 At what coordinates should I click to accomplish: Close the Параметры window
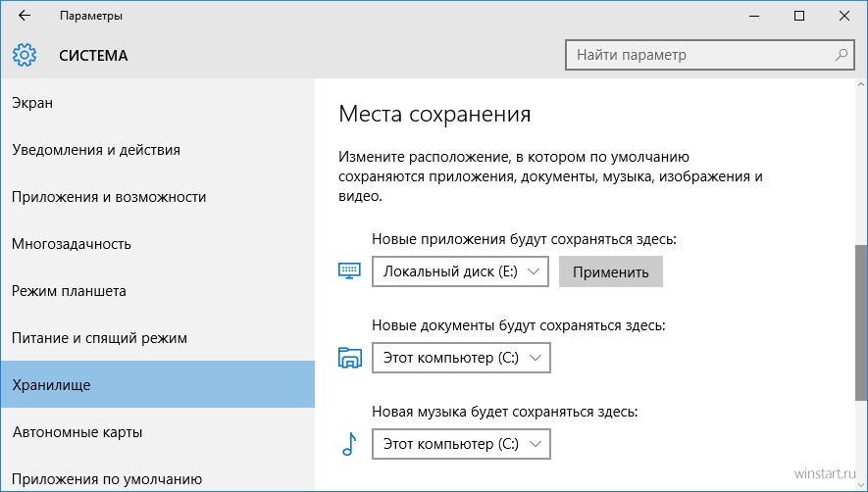(844, 16)
